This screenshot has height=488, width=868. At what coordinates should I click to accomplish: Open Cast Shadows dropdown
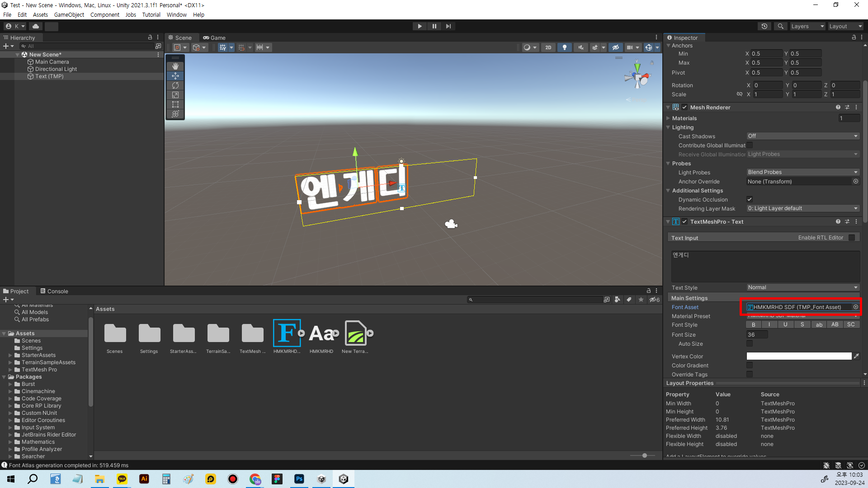point(803,136)
